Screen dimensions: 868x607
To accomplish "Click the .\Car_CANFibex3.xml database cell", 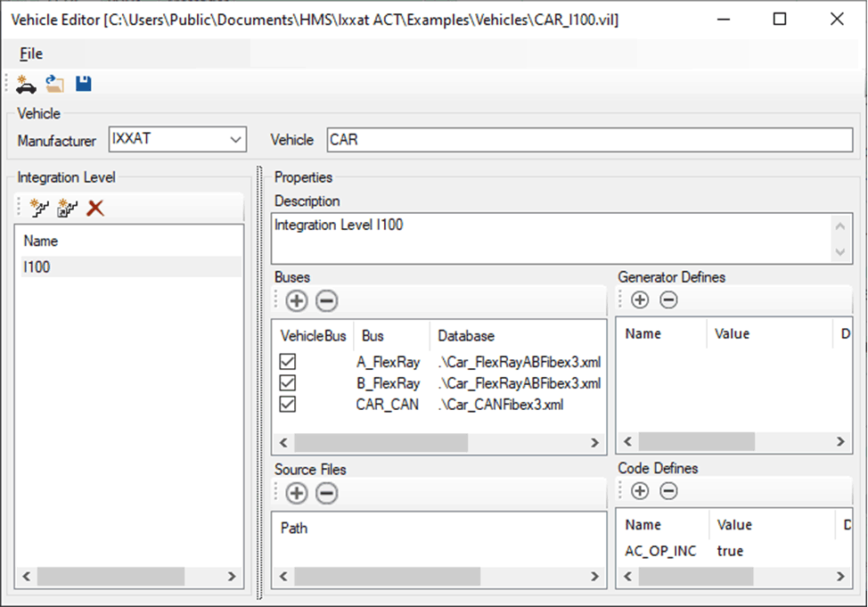I will click(x=501, y=405).
